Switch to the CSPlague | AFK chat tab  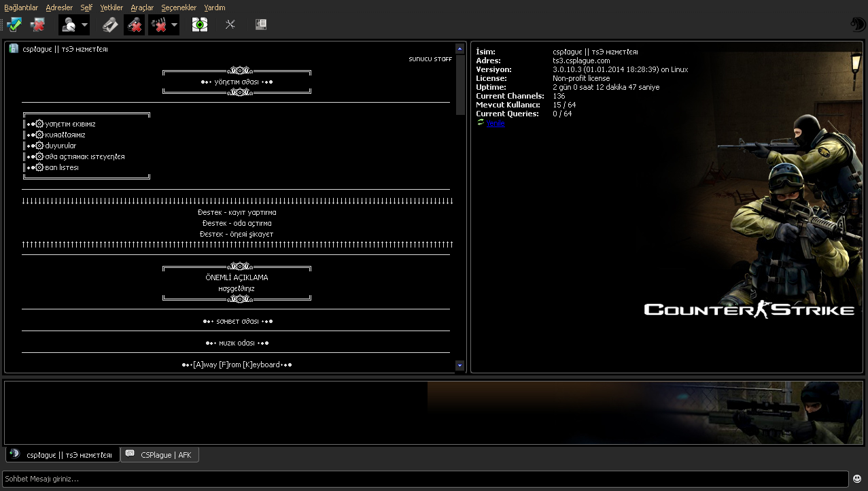coord(160,455)
